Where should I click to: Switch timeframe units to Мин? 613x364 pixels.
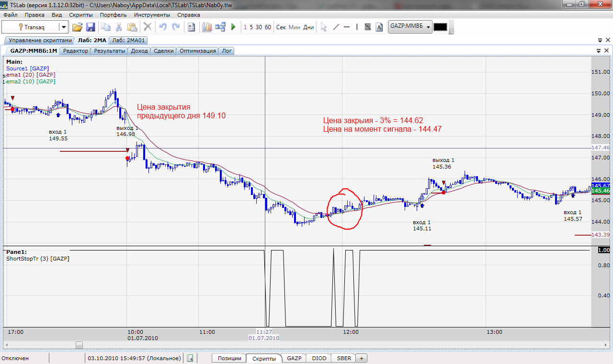295,27
